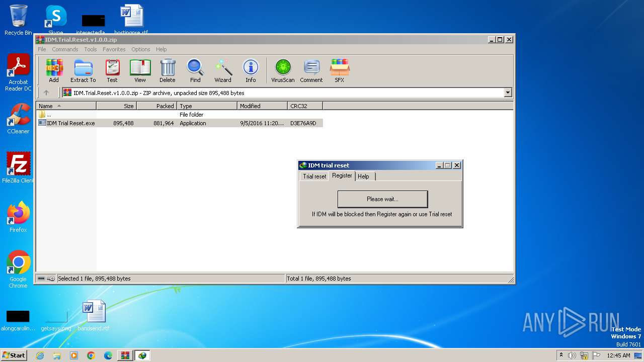Viewport: 644px width, 362px height.
Task: Click the disk icon in WinRAR status bar
Action: (x=41, y=279)
